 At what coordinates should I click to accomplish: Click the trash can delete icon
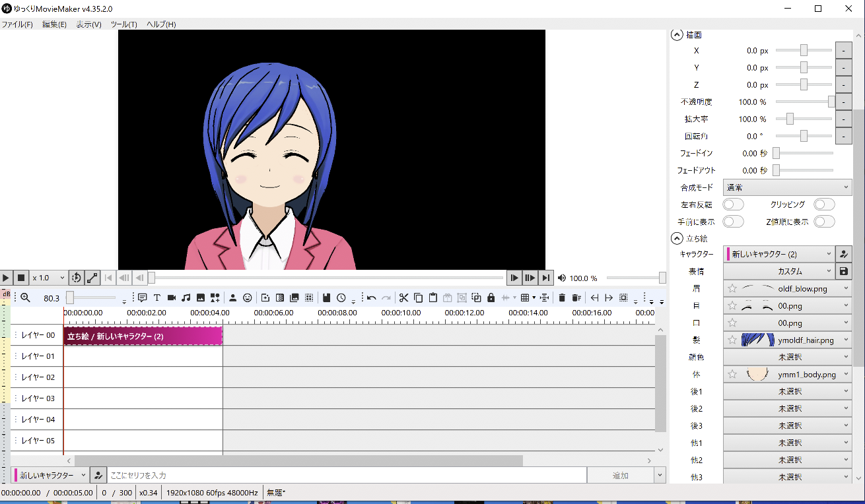[x=562, y=298]
